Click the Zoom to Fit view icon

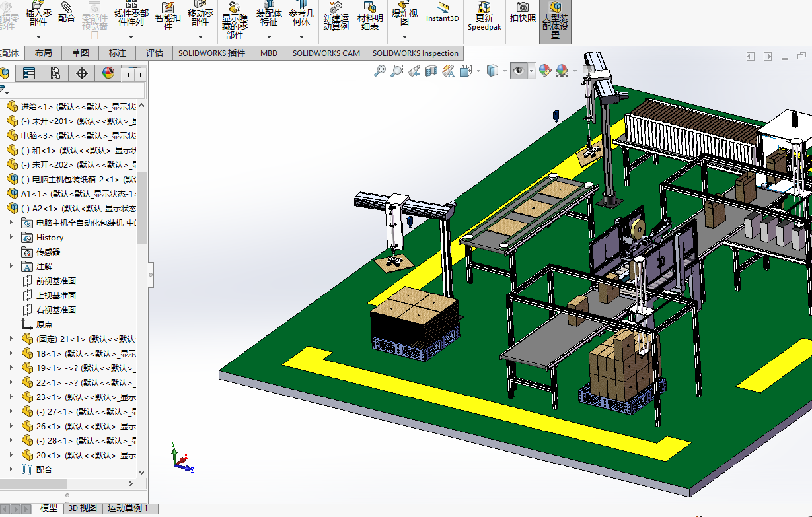click(x=380, y=71)
